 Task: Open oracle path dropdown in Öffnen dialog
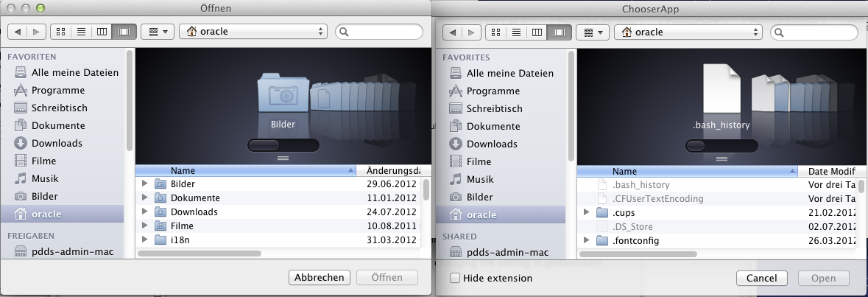(254, 32)
